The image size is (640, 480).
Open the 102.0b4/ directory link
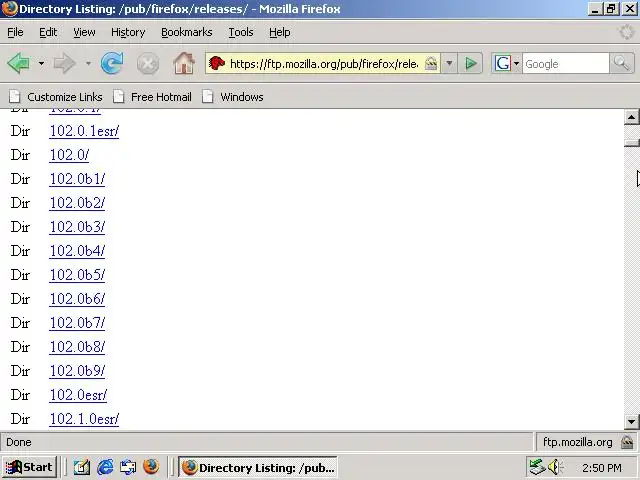[x=77, y=251]
